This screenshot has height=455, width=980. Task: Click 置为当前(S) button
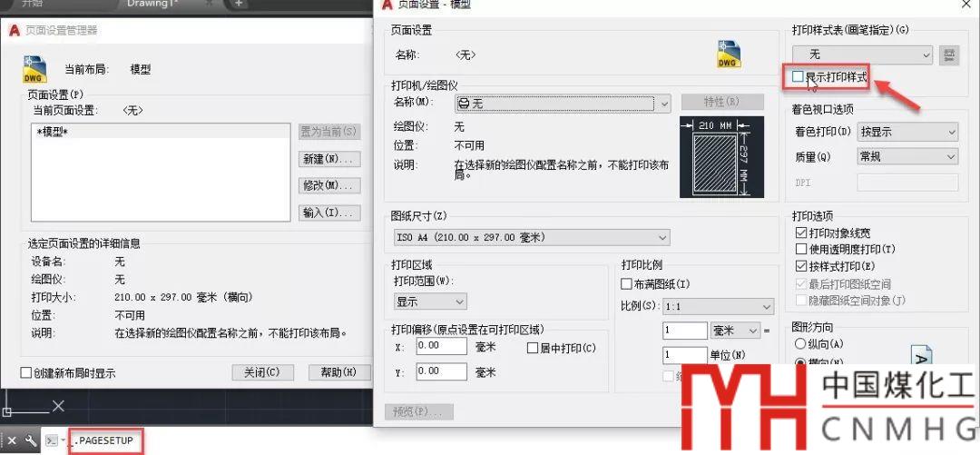(x=330, y=132)
